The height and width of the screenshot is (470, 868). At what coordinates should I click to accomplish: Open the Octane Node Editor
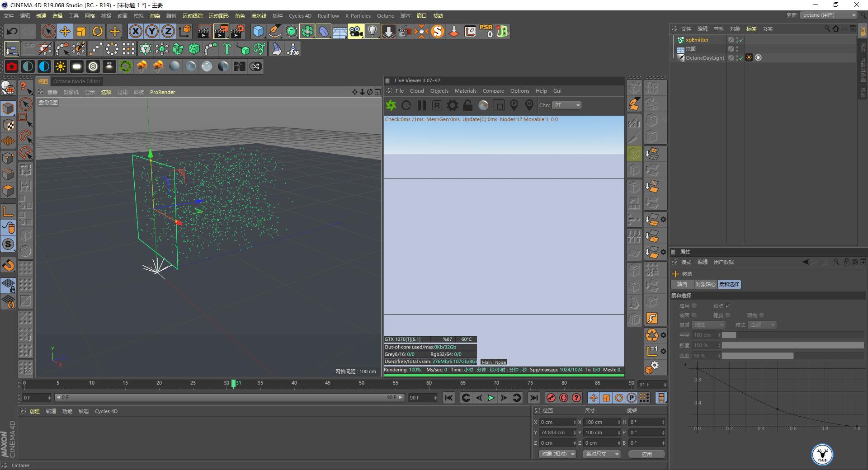coord(76,81)
